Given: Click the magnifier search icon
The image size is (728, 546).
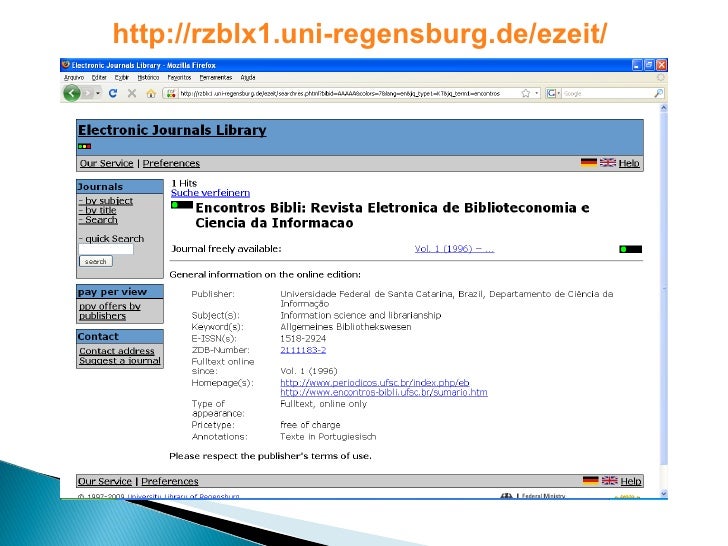Looking at the screenshot, I should pyautogui.click(x=658, y=93).
